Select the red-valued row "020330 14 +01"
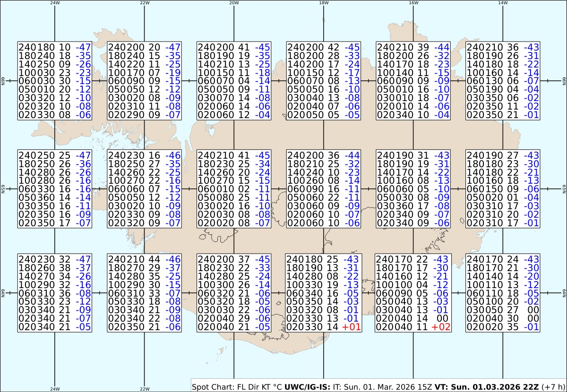Viewport: 567px width, 392px height. [x=323, y=327]
